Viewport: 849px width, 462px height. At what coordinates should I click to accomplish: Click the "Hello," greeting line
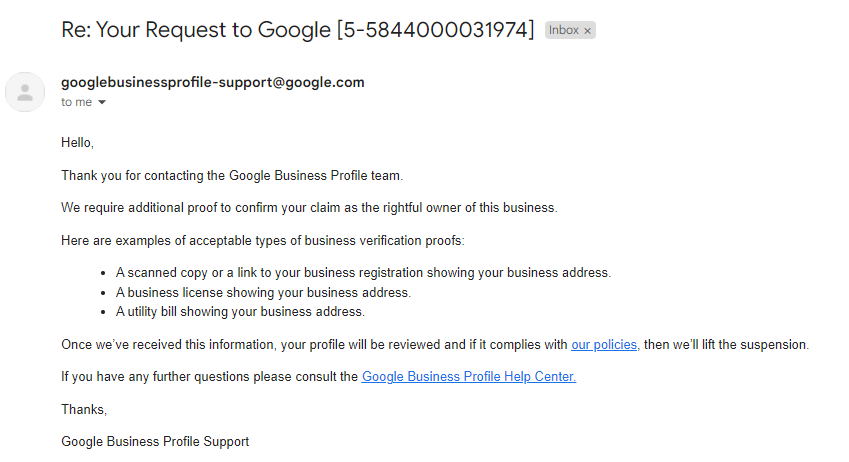(77, 142)
